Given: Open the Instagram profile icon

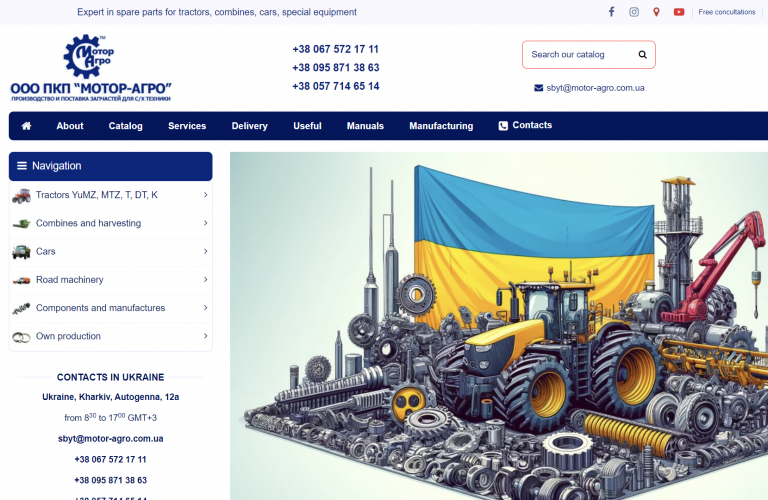Looking at the screenshot, I should (634, 12).
